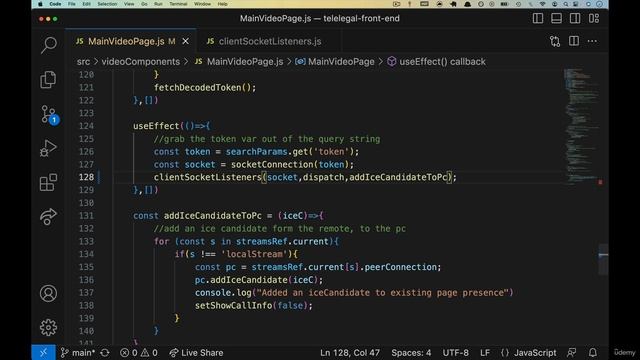The image size is (640, 360).
Task: Open the Go menu
Action: (x=144, y=4)
